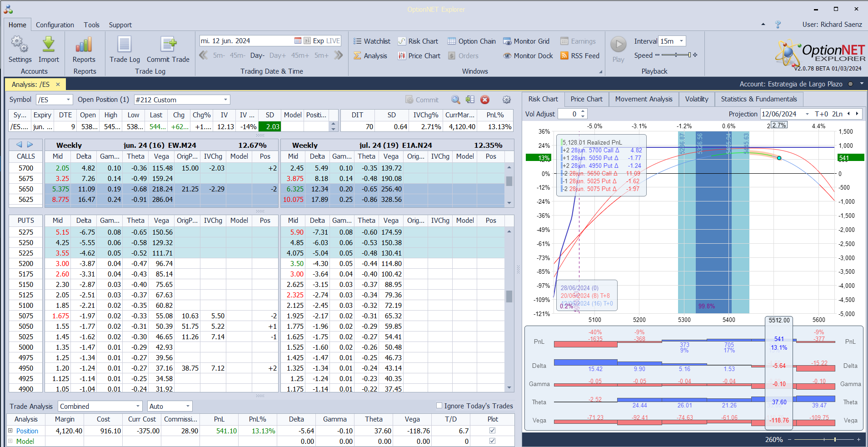This screenshot has height=447, width=868.
Task: Go to previous expiration with left blue arrow
Action: point(19,145)
